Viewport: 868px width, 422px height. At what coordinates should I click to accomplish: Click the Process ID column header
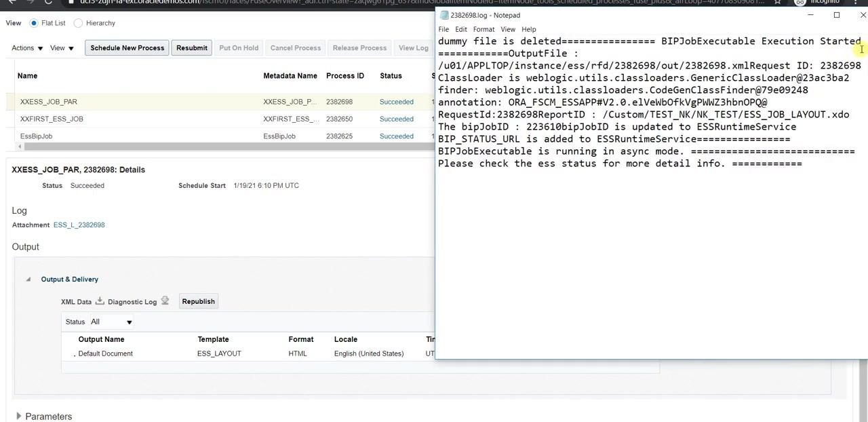pyautogui.click(x=345, y=76)
